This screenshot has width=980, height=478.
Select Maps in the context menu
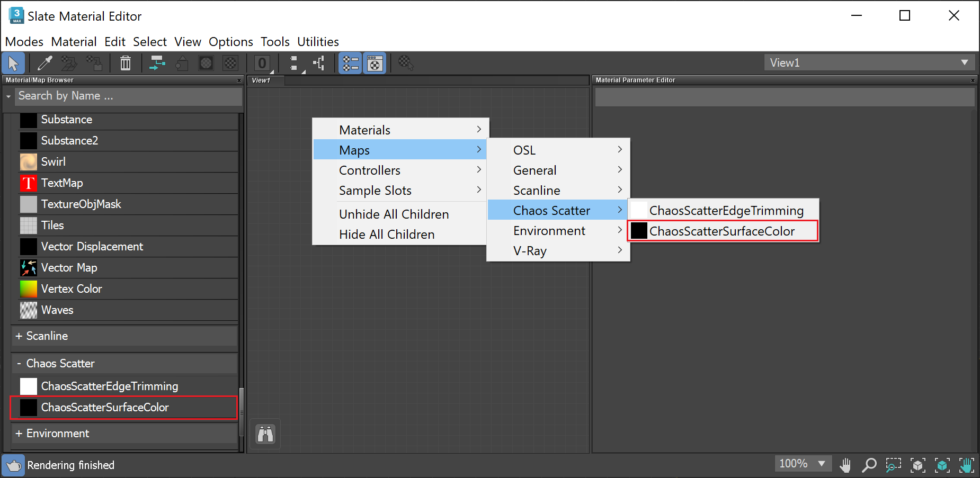(x=354, y=150)
